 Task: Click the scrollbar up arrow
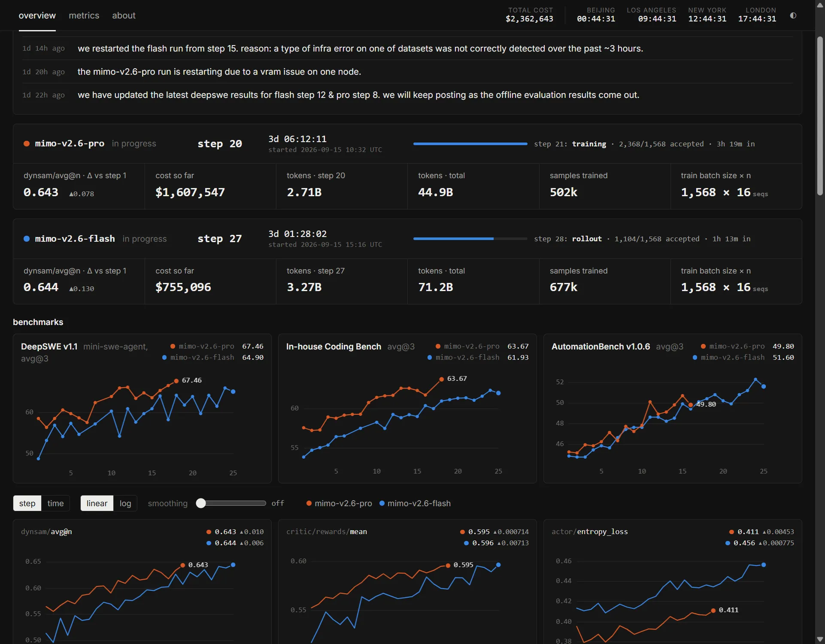point(820,5)
